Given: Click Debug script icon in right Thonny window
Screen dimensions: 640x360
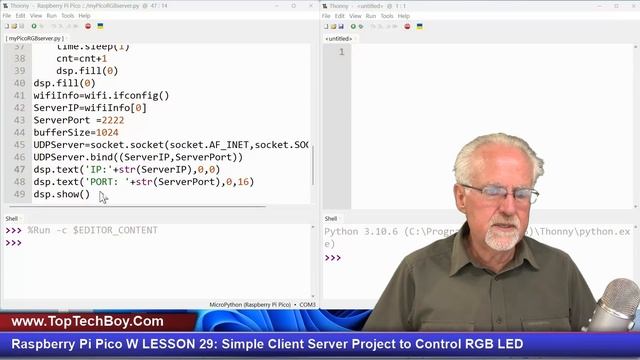Looking at the screenshot, I should (x=360, y=27).
